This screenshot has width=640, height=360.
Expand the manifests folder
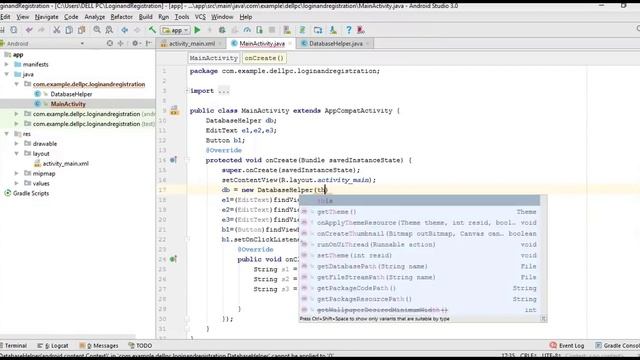point(7,64)
